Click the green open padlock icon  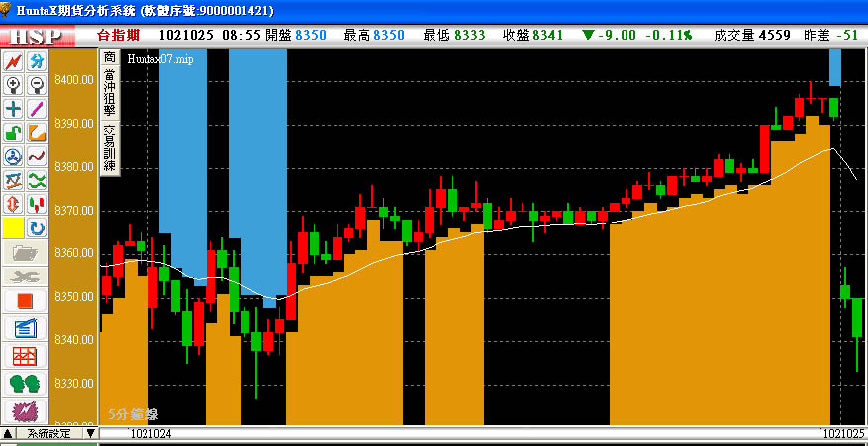tap(13, 133)
